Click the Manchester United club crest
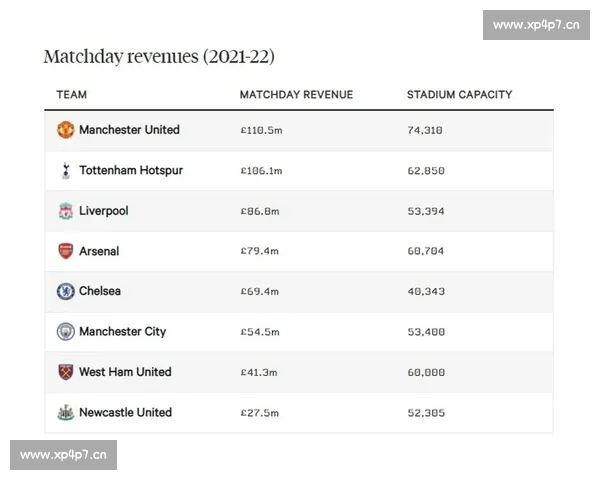The height and width of the screenshot is (480, 600). (65, 130)
